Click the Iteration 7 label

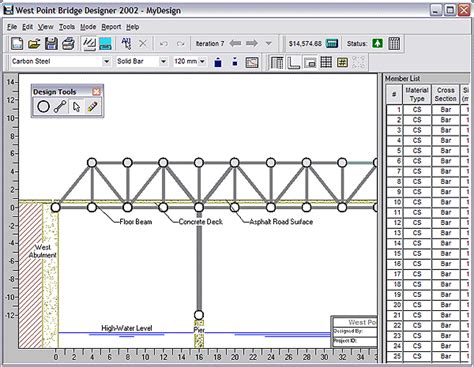210,44
